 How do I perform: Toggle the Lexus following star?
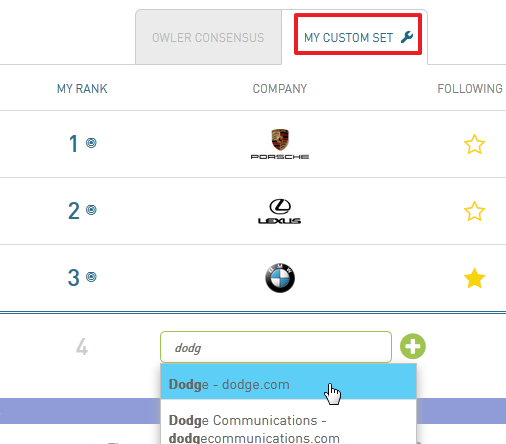coord(474,211)
